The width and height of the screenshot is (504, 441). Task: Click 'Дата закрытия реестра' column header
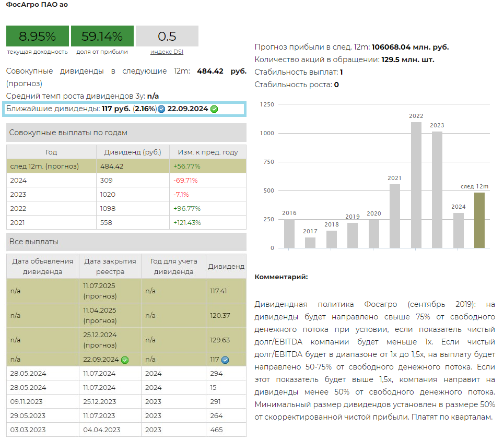click(110, 266)
